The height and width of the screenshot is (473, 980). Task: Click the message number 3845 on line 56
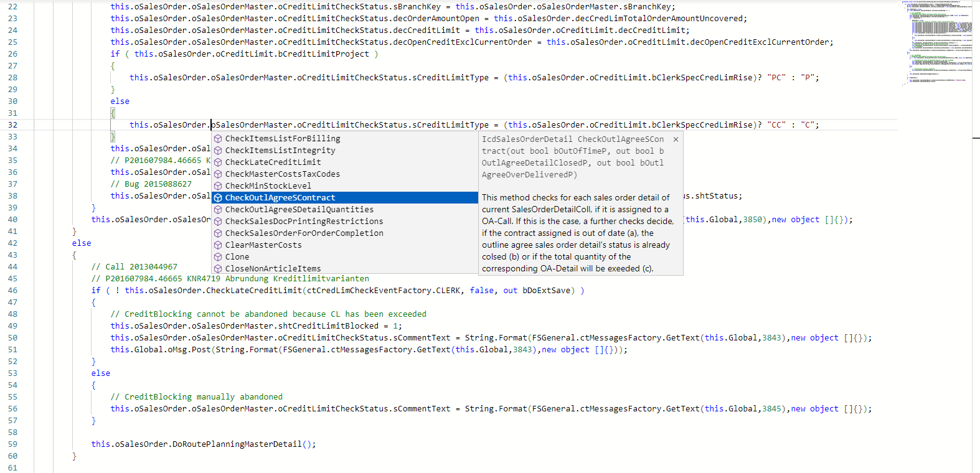pos(771,409)
